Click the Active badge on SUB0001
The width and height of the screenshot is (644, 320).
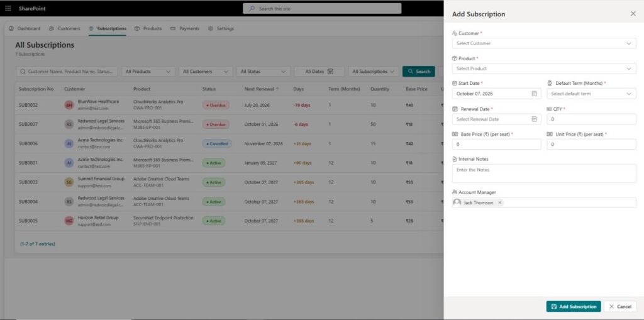[x=214, y=163]
